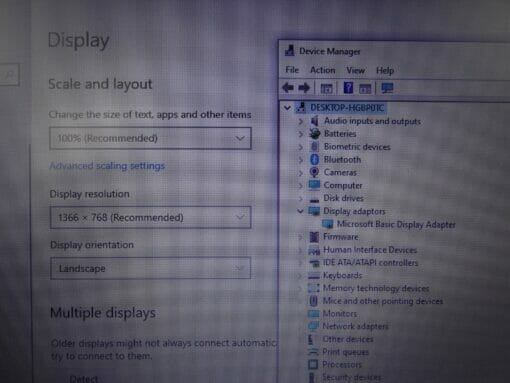Collapse the DESKTOP-HG8P0TC root node arrow
Image resolution: width=510 pixels, height=383 pixels.
coord(287,108)
